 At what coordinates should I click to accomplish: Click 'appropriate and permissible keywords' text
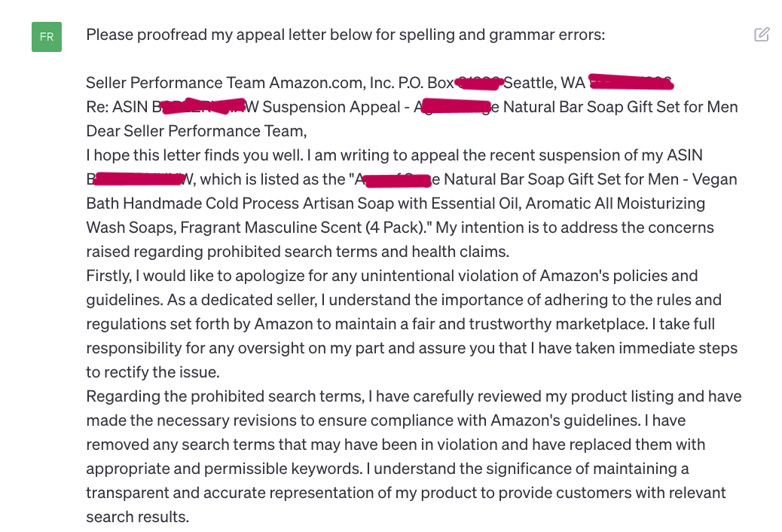click(223, 469)
